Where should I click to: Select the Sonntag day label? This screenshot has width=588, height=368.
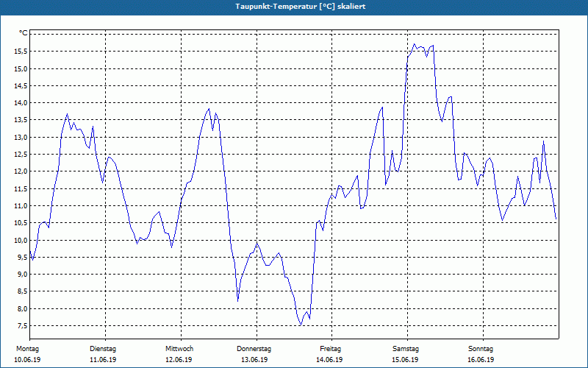[x=481, y=349]
